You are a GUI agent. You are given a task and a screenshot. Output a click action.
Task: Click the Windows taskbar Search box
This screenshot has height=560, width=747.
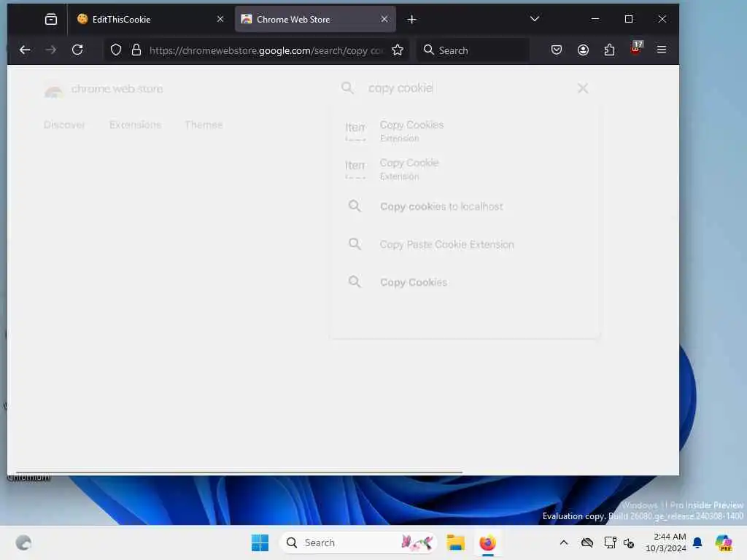[x=357, y=542]
